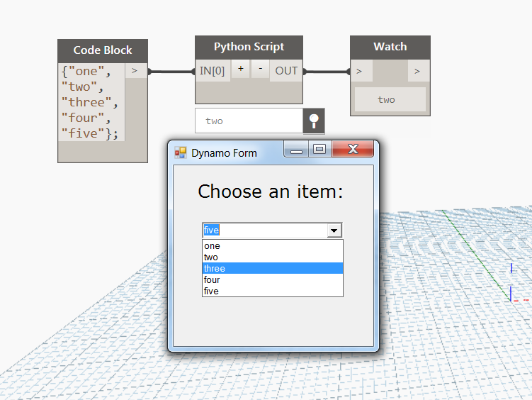The height and width of the screenshot is (400, 532).
Task: Click the combo box text field showing five
Action: pos(265,230)
